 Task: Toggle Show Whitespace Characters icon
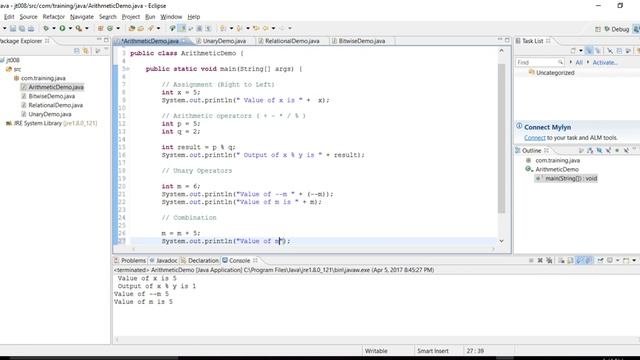coord(208,29)
